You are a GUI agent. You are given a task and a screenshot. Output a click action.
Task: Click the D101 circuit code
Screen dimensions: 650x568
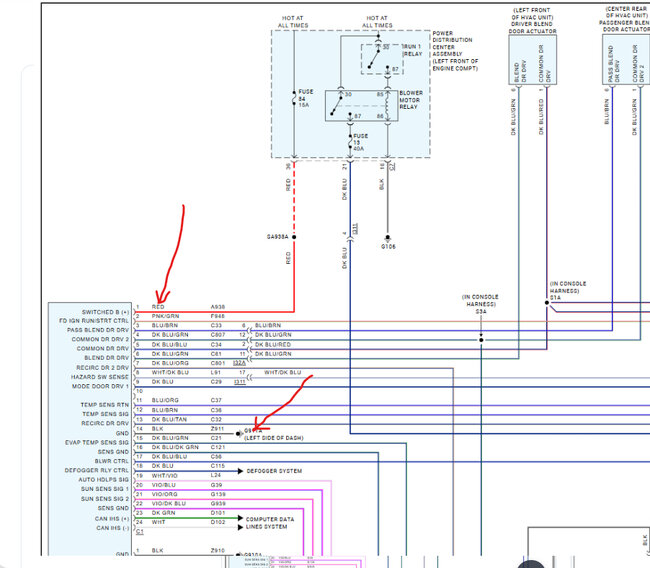tap(218, 513)
